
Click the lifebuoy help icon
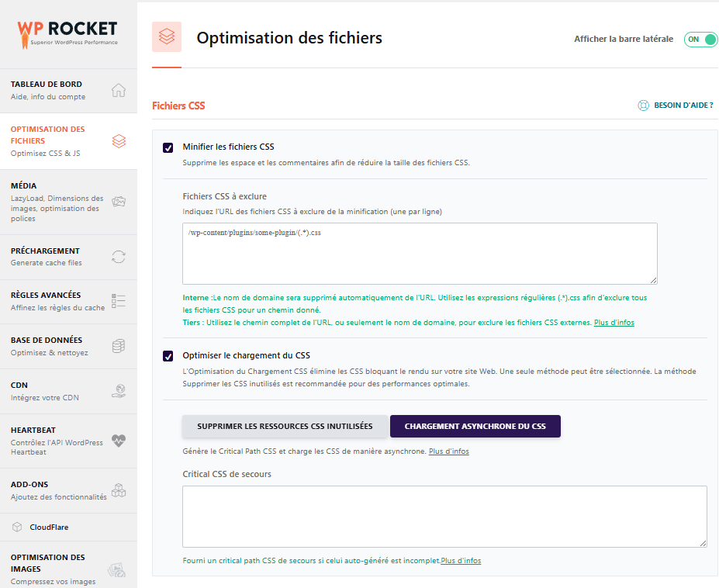coord(643,105)
